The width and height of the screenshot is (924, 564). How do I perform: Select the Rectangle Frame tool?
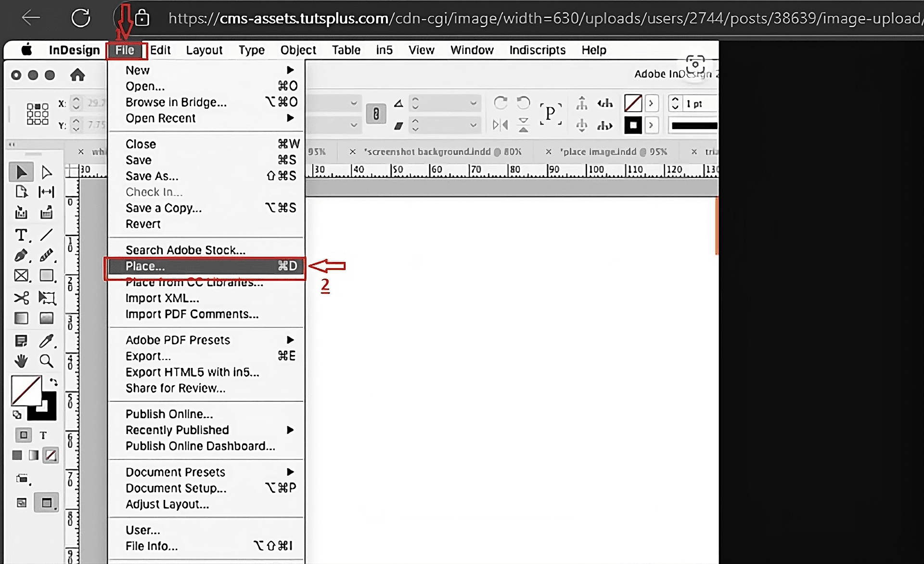[22, 275]
